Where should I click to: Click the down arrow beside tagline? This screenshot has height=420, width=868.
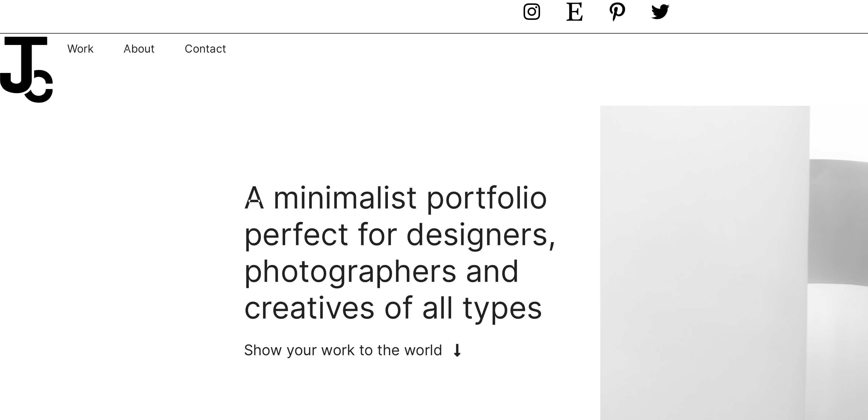coord(457,350)
